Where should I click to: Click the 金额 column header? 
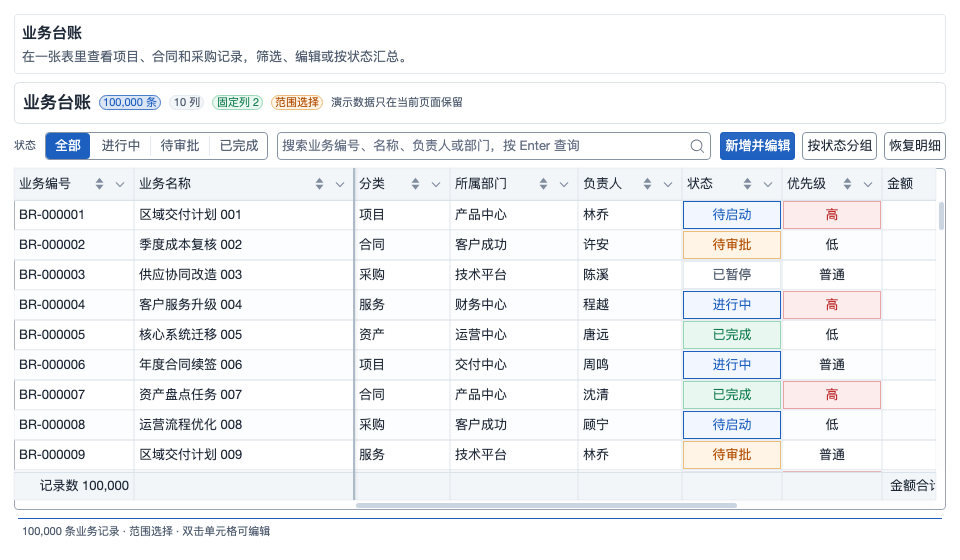909,184
